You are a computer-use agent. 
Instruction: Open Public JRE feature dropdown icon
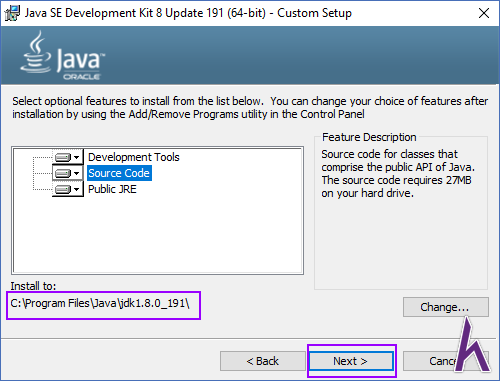(x=68, y=189)
